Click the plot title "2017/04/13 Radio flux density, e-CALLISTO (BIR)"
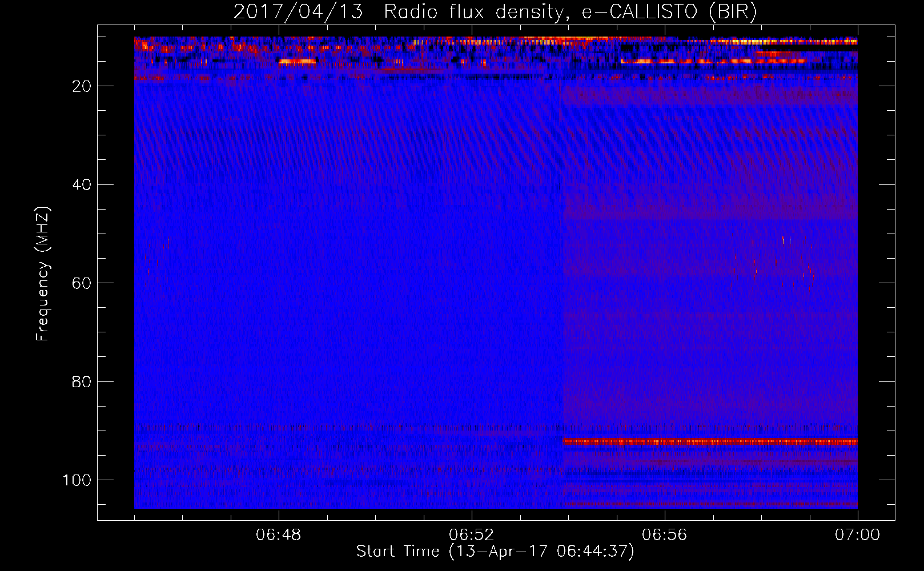The height and width of the screenshot is (571, 924). click(495, 12)
